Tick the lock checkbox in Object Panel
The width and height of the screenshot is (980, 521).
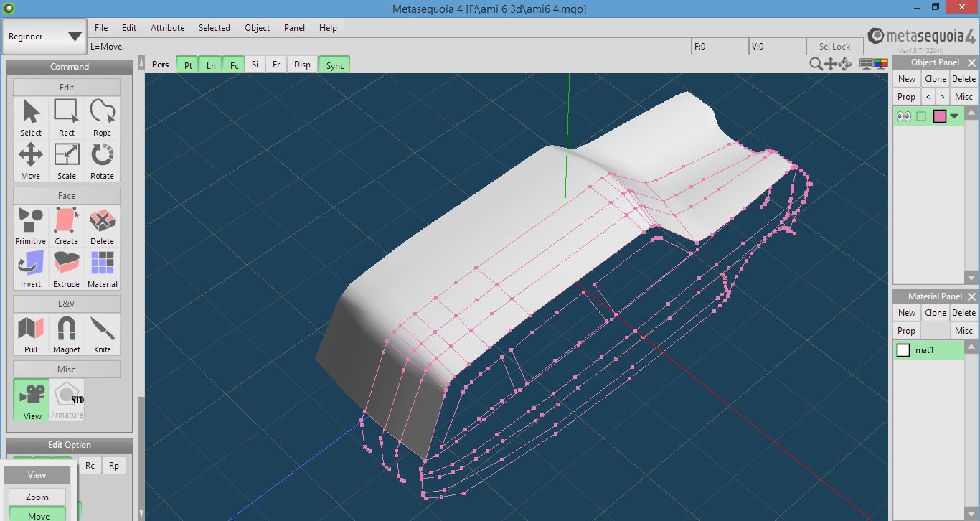point(921,116)
